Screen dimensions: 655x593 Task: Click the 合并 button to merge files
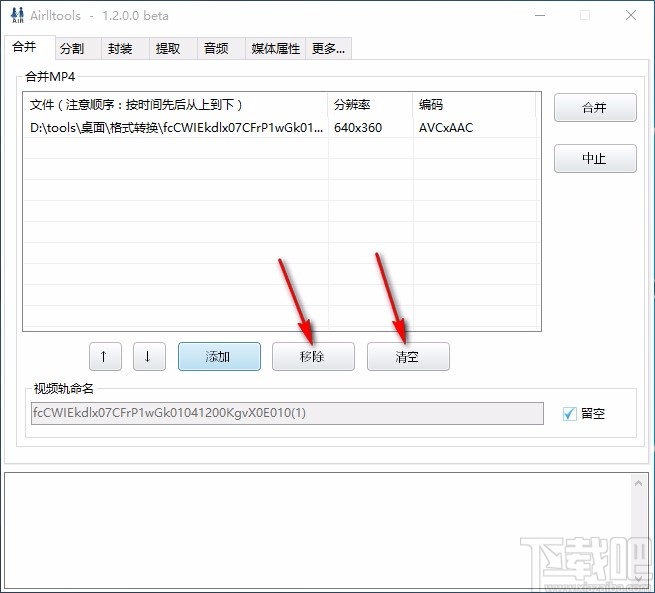point(595,108)
